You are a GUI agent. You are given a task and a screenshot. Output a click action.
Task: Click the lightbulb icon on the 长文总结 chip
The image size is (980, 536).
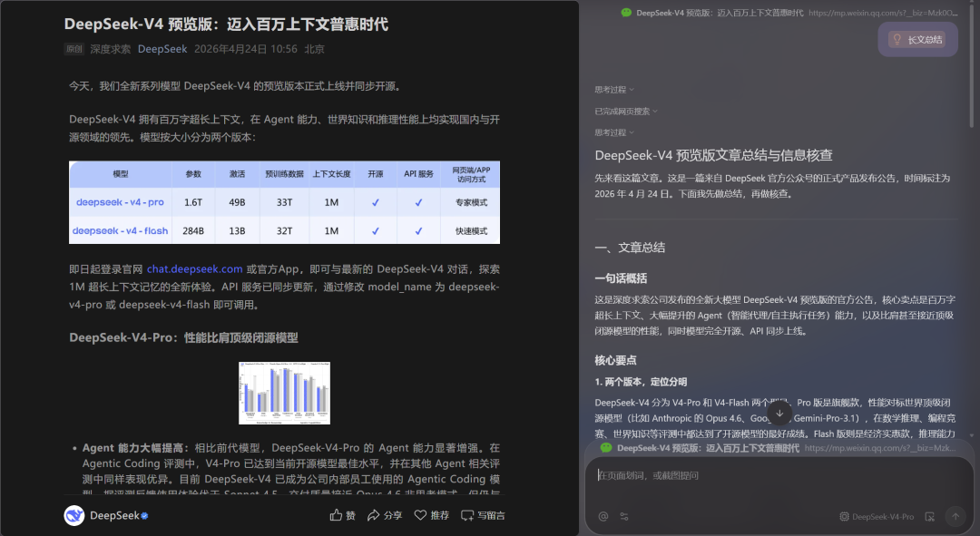pyautogui.click(x=897, y=39)
